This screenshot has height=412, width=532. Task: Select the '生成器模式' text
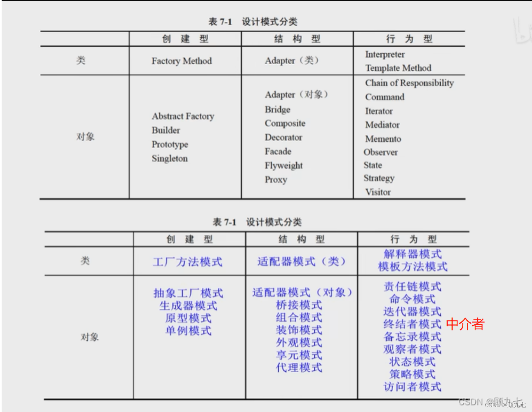coord(188,306)
